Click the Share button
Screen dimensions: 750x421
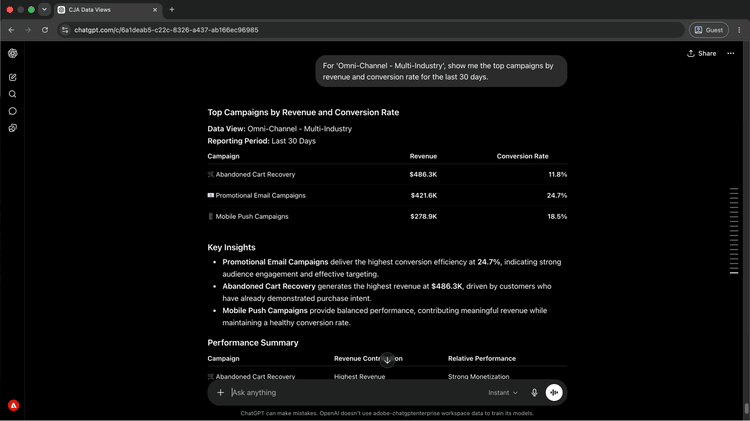702,54
